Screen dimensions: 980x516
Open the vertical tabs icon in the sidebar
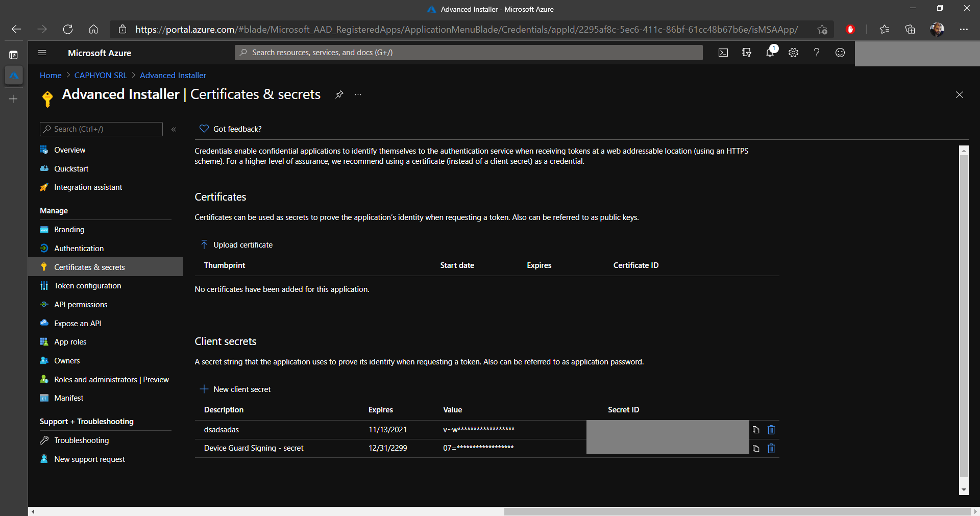[x=14, y=55]
